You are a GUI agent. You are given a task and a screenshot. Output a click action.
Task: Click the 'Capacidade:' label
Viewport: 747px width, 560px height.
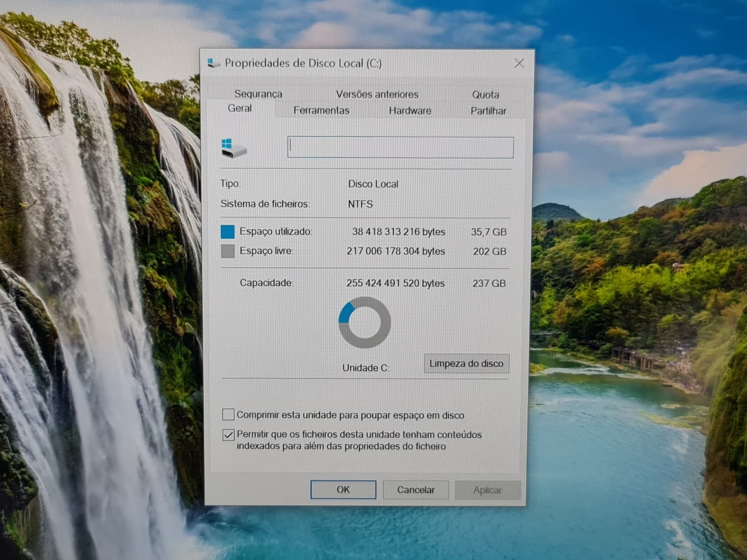[267, 283]
